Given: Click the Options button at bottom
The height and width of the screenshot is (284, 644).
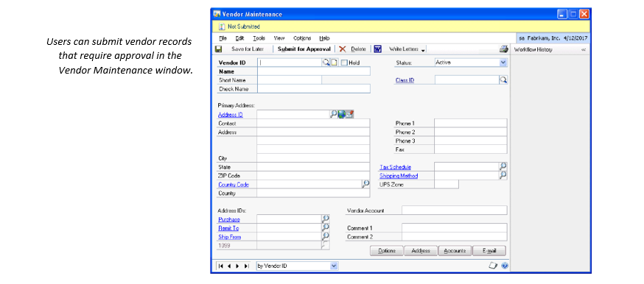Looking at the screenshot, I should point(387,251).
